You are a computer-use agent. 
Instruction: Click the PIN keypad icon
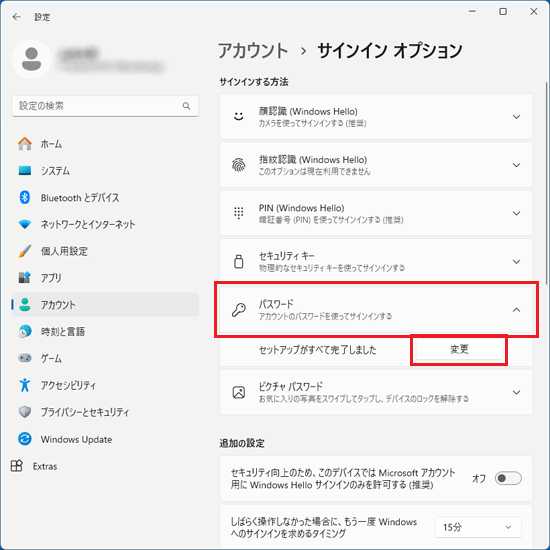pos(239,213)
